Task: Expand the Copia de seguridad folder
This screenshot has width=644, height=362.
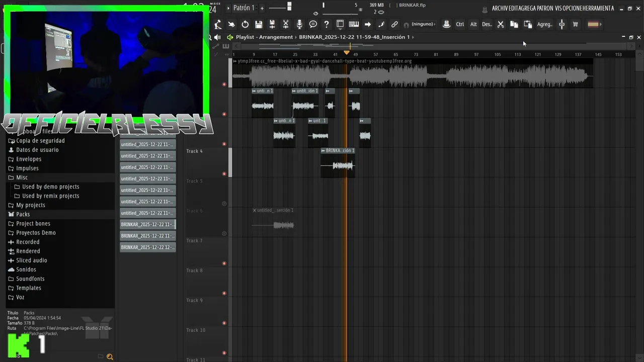Action: pos(40,141)
